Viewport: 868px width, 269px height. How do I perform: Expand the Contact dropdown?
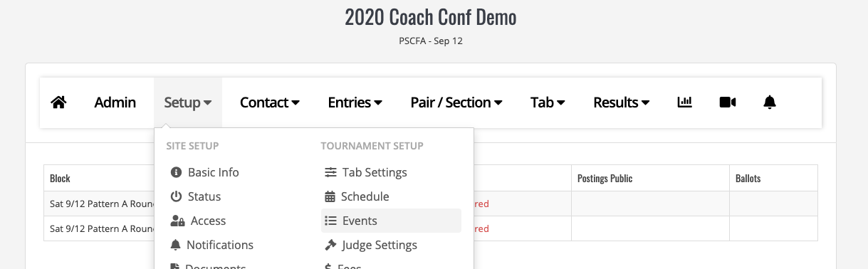(270, 102)
